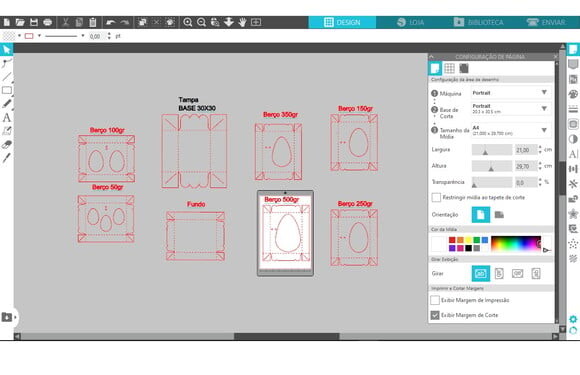The height and width of the screenshot is (375, 580).
Task: Open the teal Preferences gear icon
Action: [x=573, y=319]
